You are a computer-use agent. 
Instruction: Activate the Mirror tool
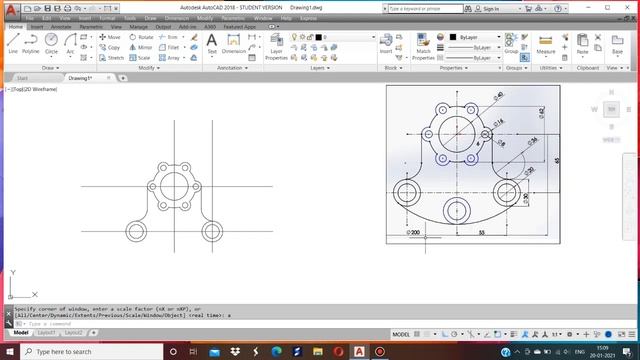(140, 47)
